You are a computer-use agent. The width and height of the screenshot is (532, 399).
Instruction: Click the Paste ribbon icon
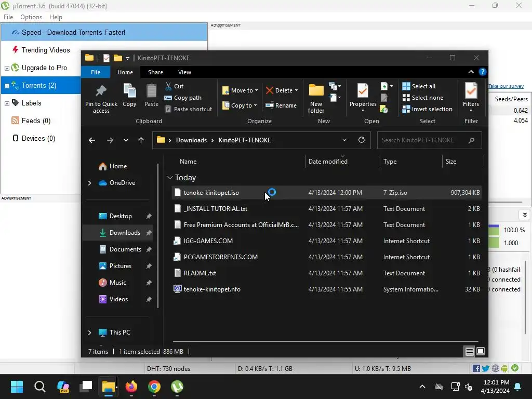(x=151, y=90)
